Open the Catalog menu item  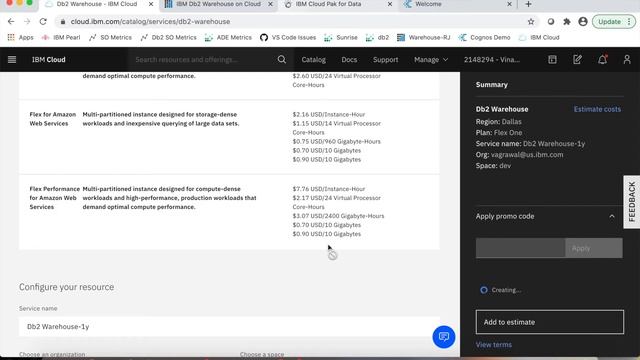(x=313, y=60)
